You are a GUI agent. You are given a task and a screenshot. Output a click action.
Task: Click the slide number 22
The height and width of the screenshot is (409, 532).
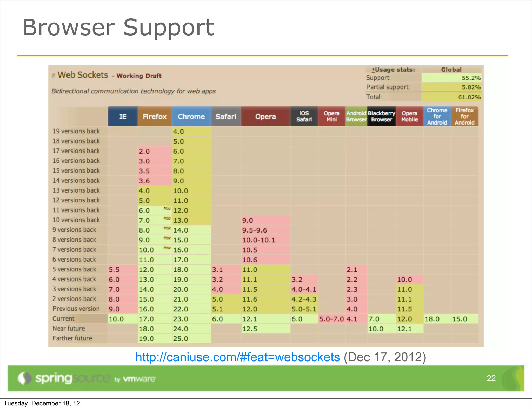click(x=491, y=378)
